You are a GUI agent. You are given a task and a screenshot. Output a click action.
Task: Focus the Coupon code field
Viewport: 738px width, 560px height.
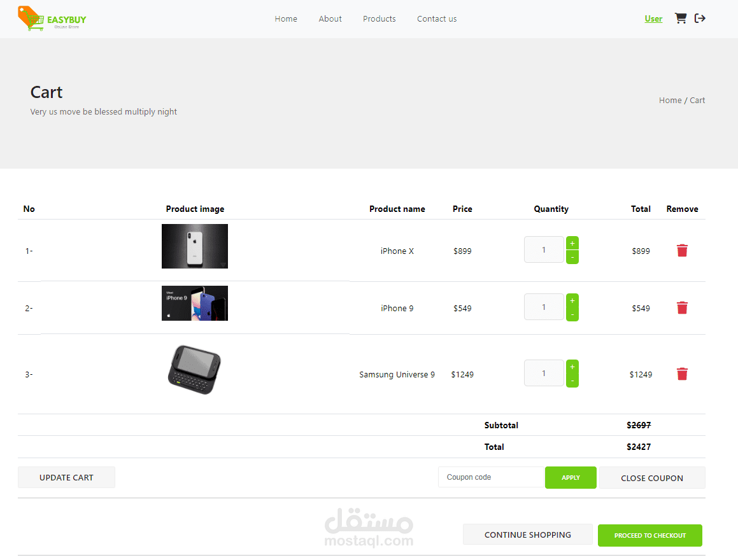[491, 477]
